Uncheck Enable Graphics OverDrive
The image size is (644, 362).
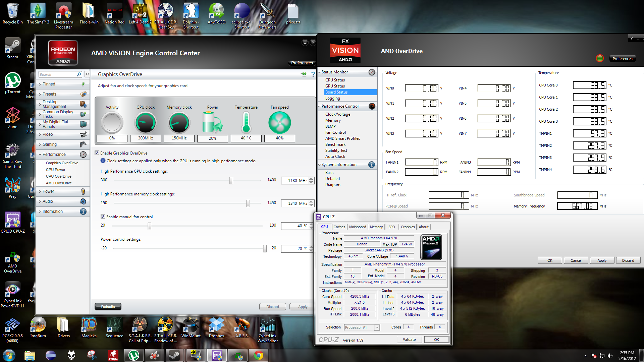point(97,153)
